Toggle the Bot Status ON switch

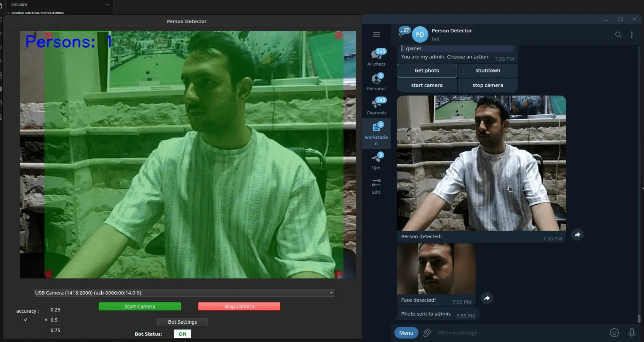click(182, 334)
